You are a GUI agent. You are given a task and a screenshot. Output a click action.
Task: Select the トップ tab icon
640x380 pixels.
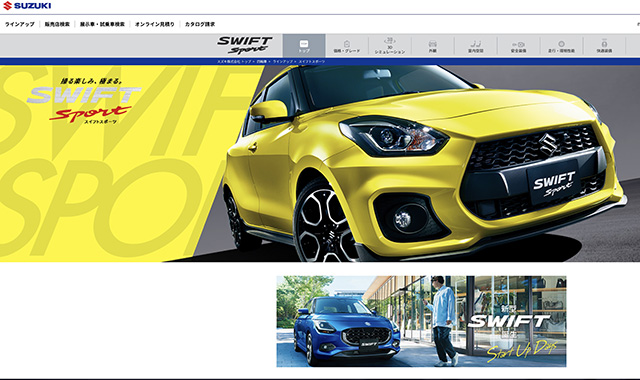pyautogui.click(x=304, y=46)
